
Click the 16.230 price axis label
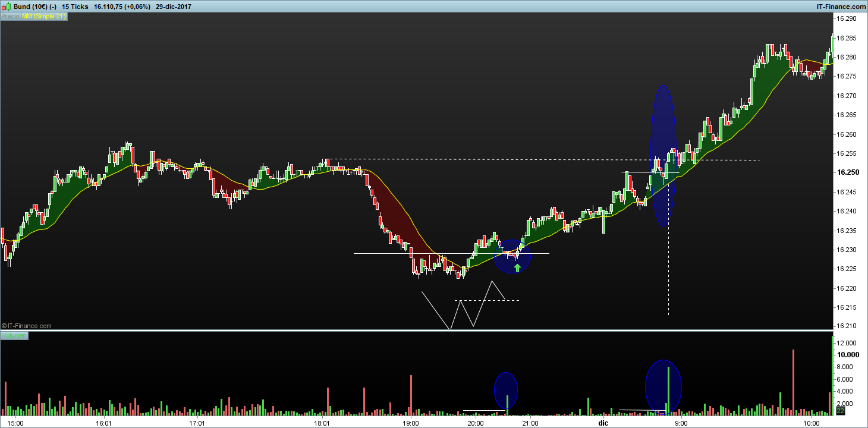[847, 250]
